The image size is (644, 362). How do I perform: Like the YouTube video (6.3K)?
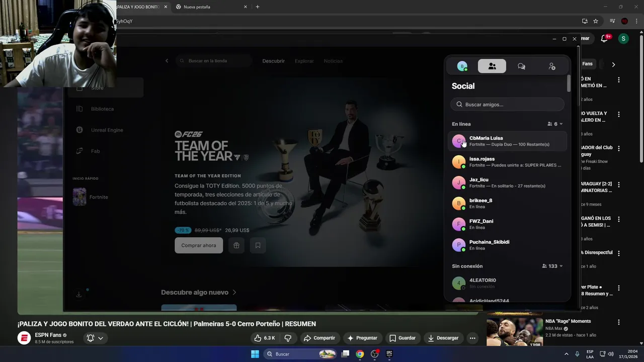pyautogui.click(x=265, y=338)
